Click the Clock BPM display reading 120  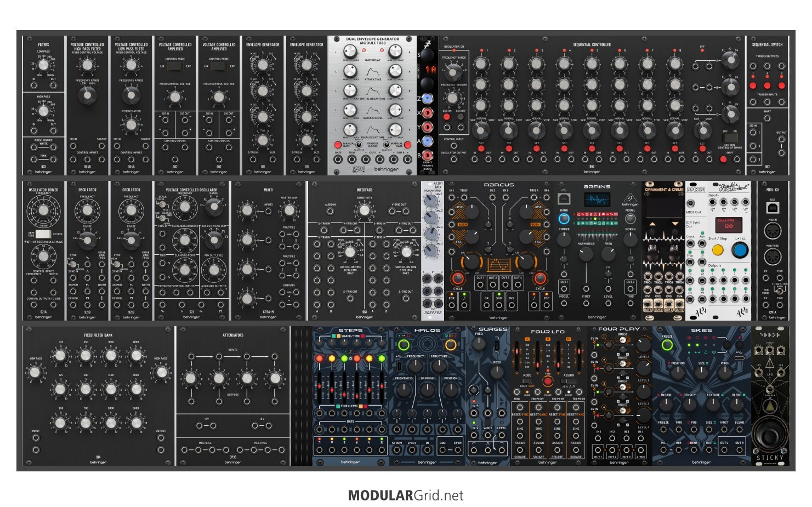pyautogui.click(x=729, y=225)
